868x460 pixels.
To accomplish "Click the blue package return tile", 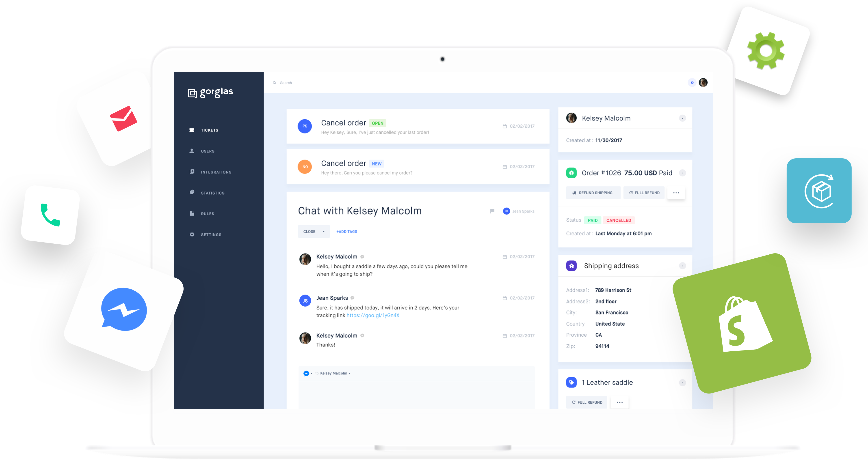I will 819,191.
